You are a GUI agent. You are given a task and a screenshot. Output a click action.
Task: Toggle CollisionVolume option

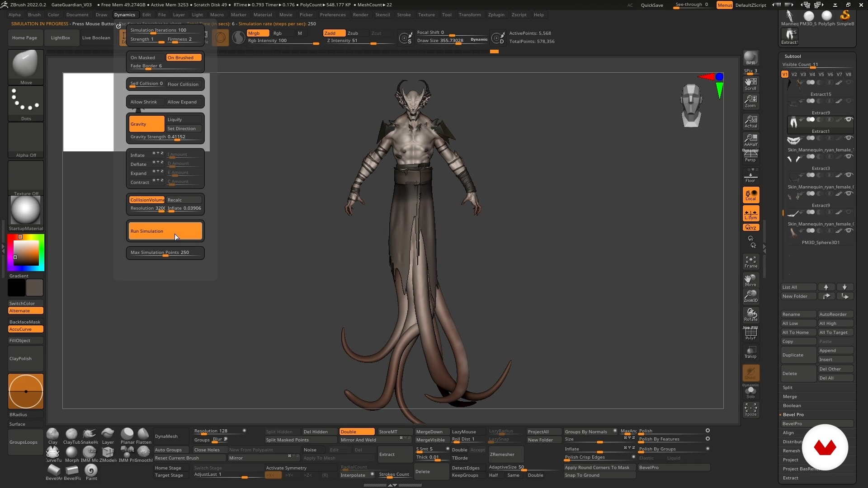(x=146, y=200)
